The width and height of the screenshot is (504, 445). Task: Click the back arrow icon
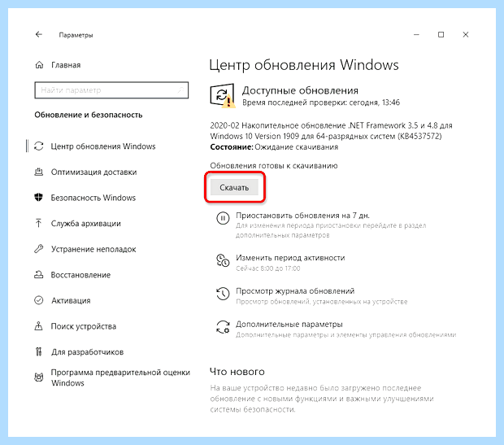point(39,34)
